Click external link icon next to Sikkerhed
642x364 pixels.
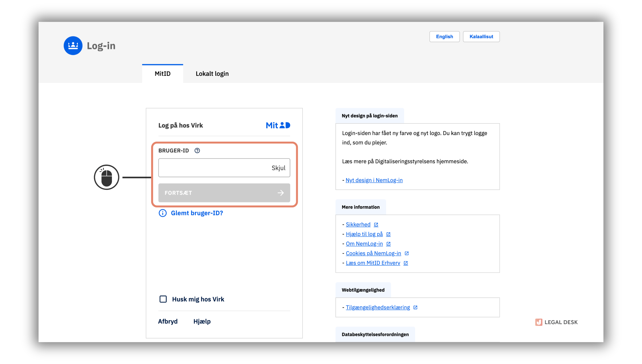tap(376, 225)
